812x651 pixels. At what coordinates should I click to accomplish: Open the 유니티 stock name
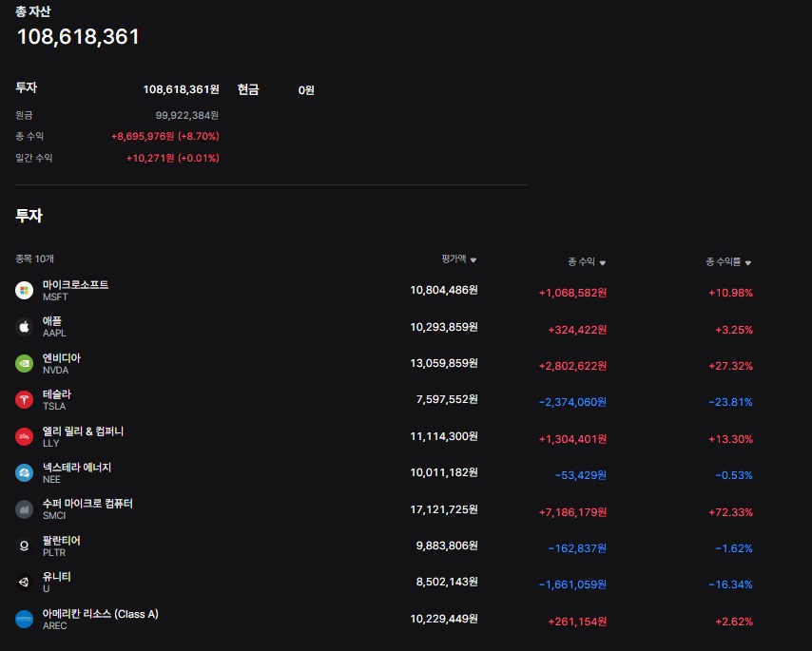56,577
